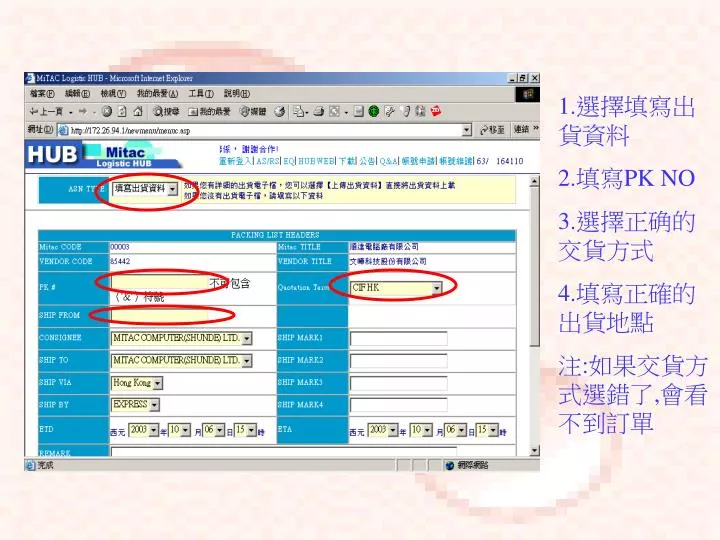Open the SHIP VIA Hong Kong dropdown
Viewport: 720px width, 540px height.
(x=137, y=382)
